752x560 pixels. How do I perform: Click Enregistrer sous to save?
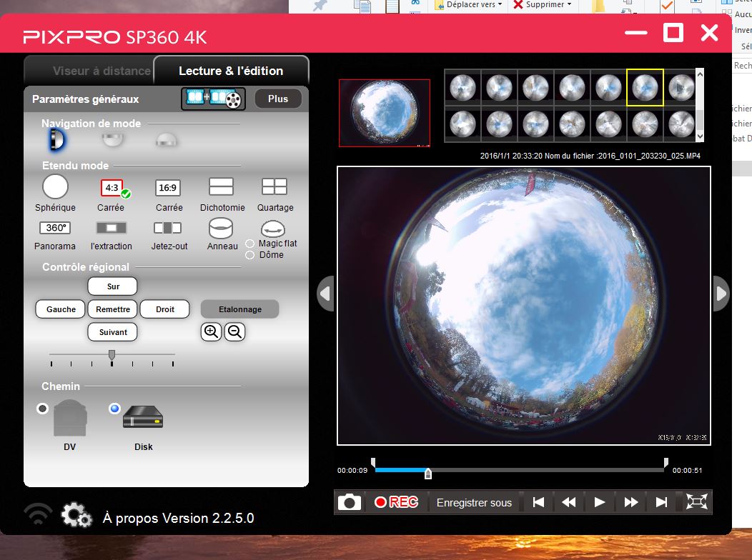click(474, 503)
